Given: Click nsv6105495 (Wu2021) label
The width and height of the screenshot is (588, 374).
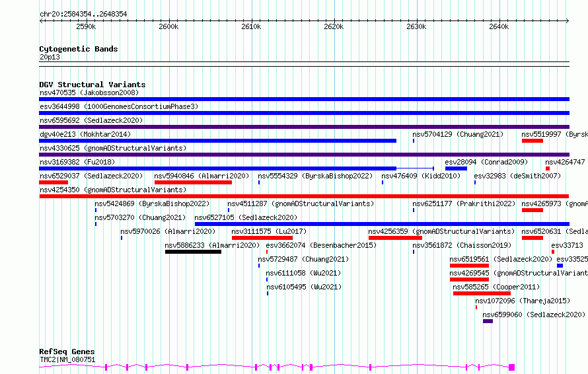Looking at the screenshot, I should (304, 287).
